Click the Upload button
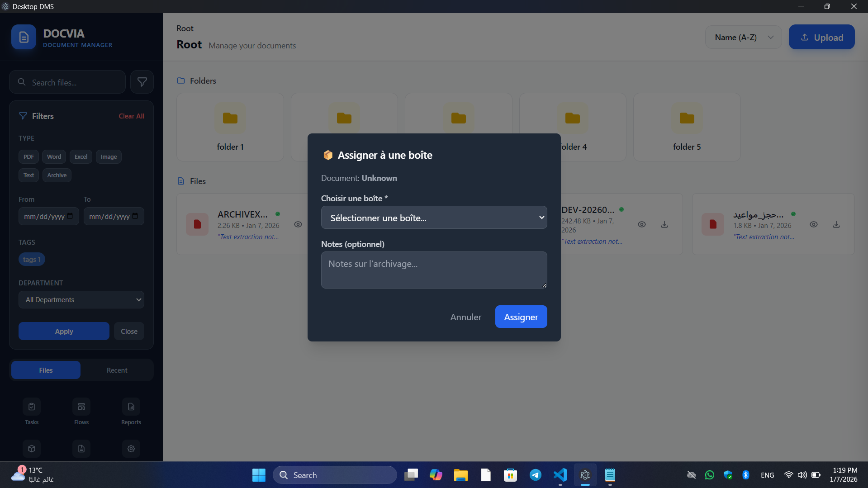 pyautogui.click(x=821, y=37)
